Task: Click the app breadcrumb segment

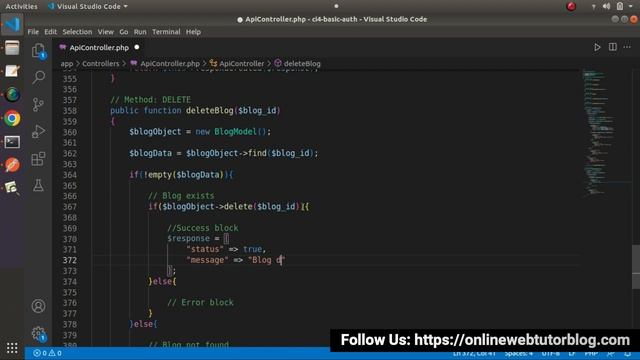Action: click(x=67, y=64)
